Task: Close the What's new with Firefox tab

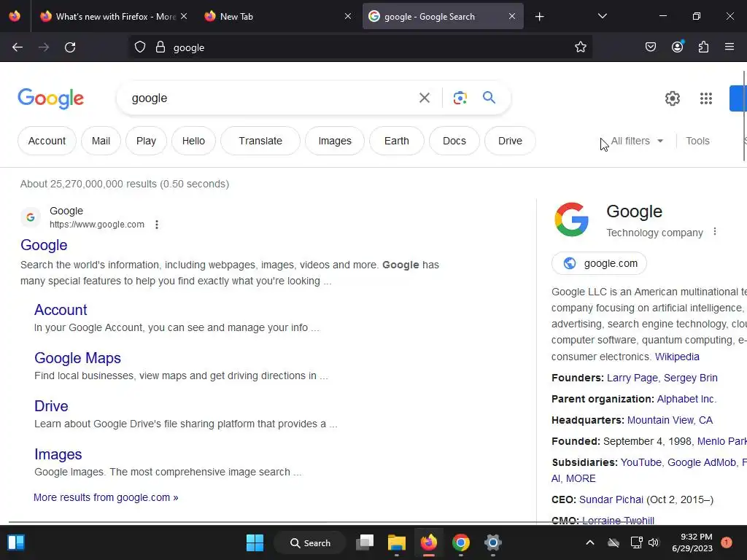Action: coord(184,16)
